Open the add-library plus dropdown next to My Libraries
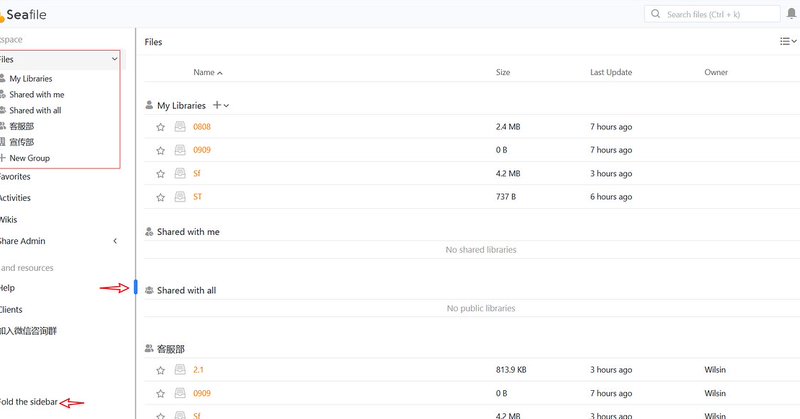 (x=221, y=105)
